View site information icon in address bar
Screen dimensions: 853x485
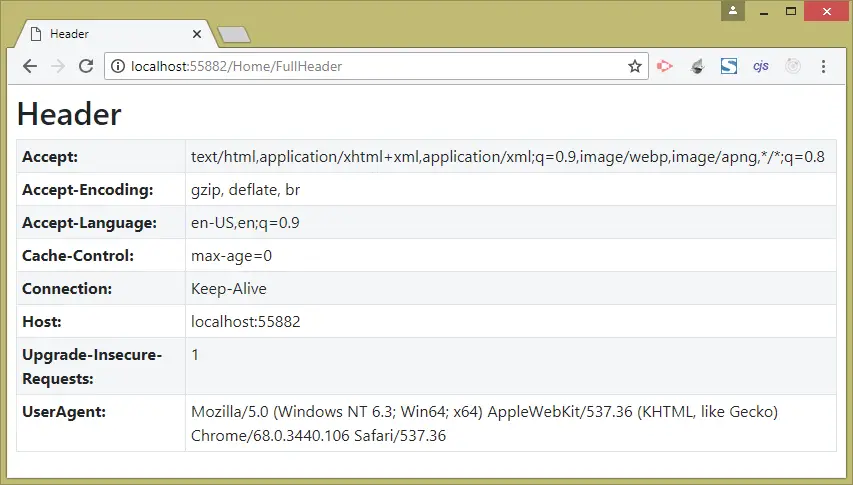click(118, 66)
